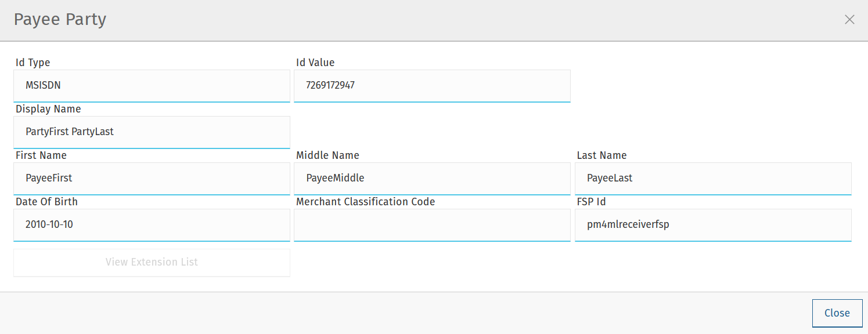The image size is (868, 334).
Task: Click the Payee Party dialog title
Action: point(60,20)
